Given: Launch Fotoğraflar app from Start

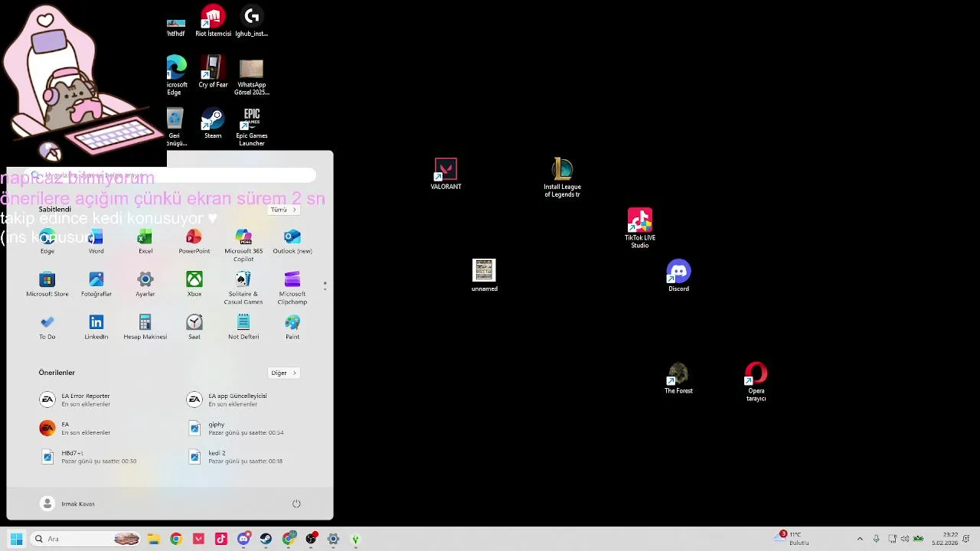Looking at the screenshot, I should pos(96,284).
